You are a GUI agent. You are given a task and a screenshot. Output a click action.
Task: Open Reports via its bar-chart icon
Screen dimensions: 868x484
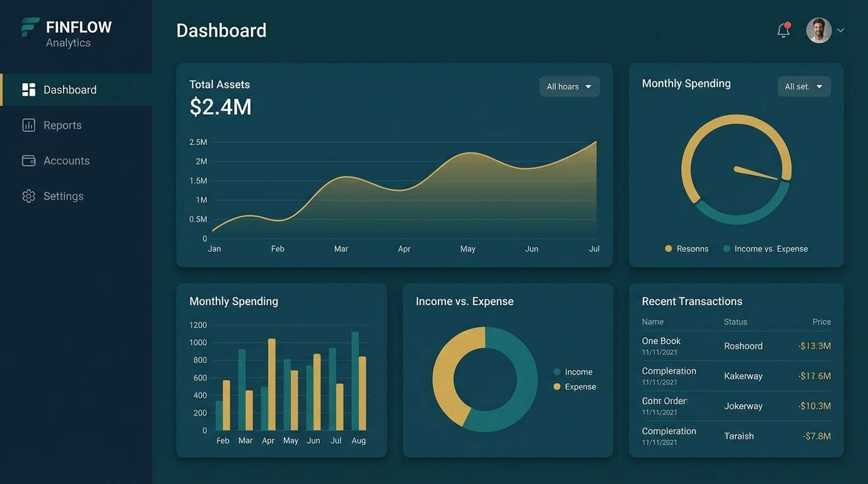[x=28, y=125]
